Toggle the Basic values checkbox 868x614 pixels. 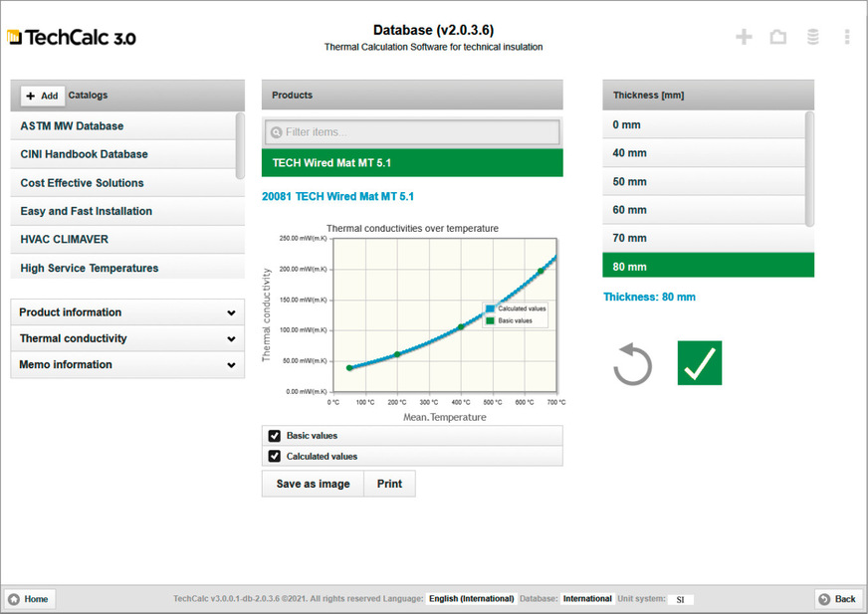point(274,436)
